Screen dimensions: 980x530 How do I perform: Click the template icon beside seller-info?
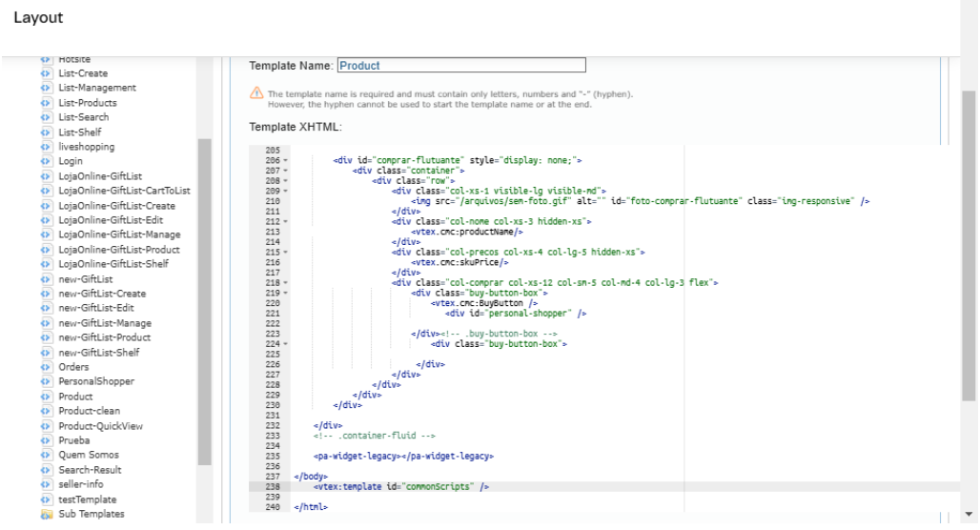click(47, 484)
